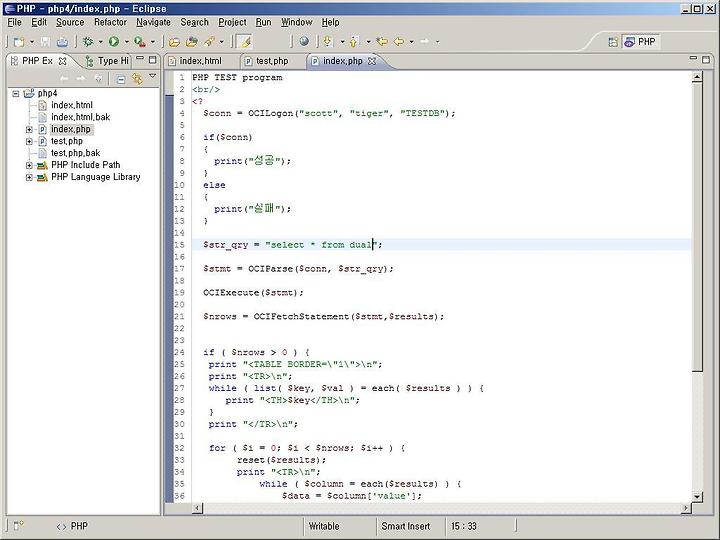Open Search dropdown arrow in toolbar

coord(222,42)
